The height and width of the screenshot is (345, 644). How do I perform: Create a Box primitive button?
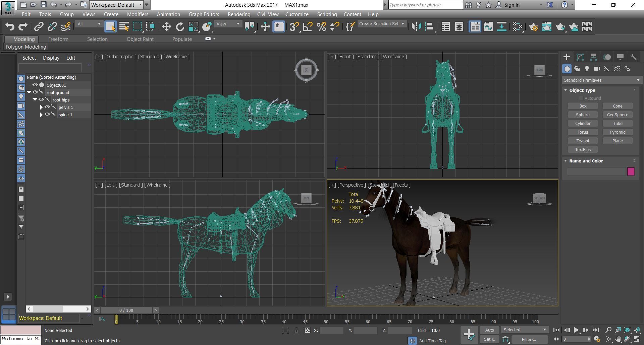[583, 106]
